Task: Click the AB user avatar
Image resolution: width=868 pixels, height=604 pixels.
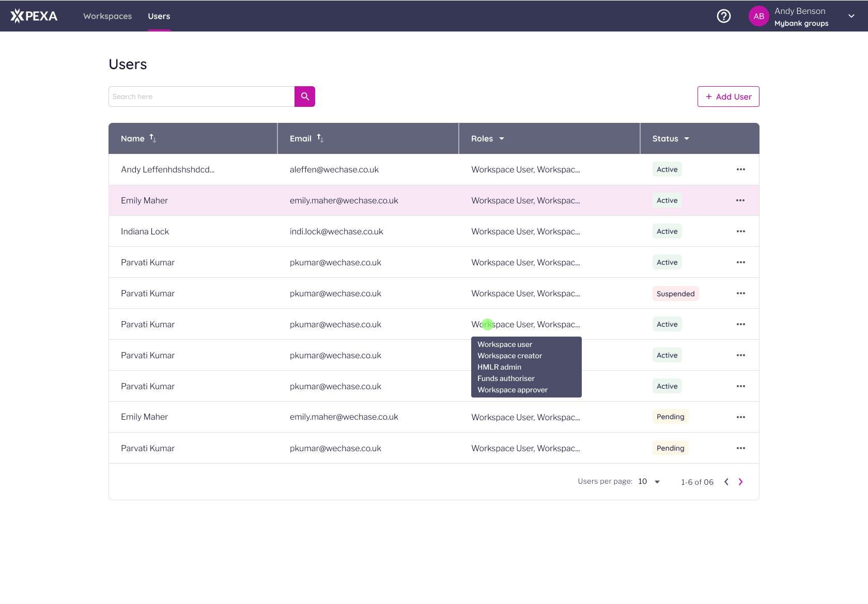Action: (758, 16)
